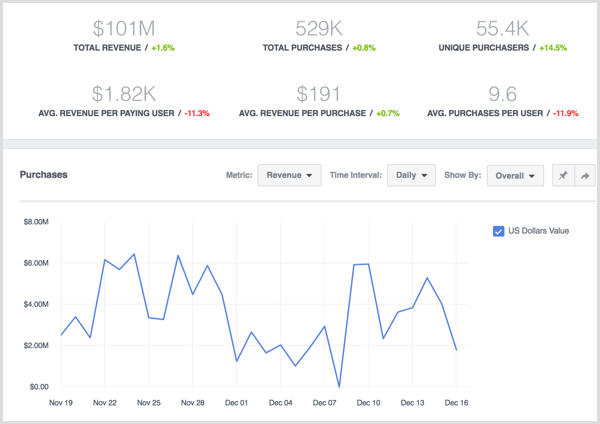
Task: Click the 529K total purchases value
Action: (319, 28)
